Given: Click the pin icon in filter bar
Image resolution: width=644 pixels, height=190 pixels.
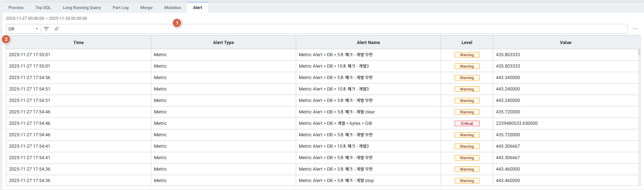Looking at the screenshot, I should (x=57, y=29).
